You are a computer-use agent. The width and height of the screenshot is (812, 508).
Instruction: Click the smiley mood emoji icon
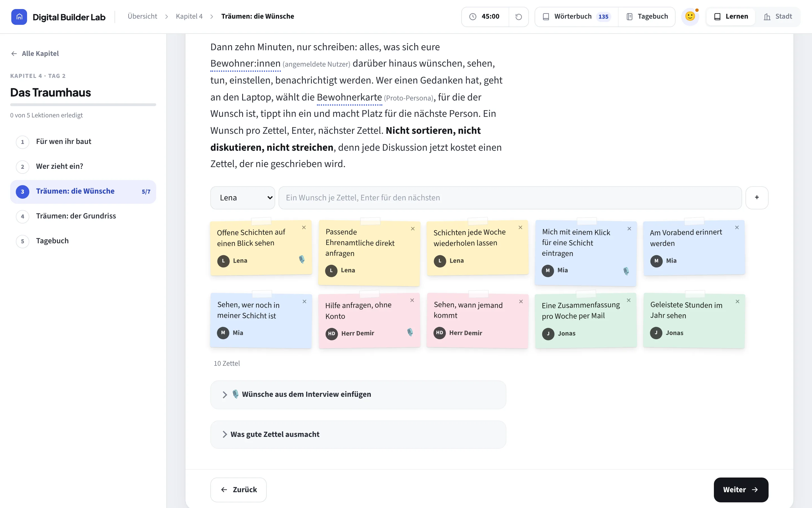[690, 16]
